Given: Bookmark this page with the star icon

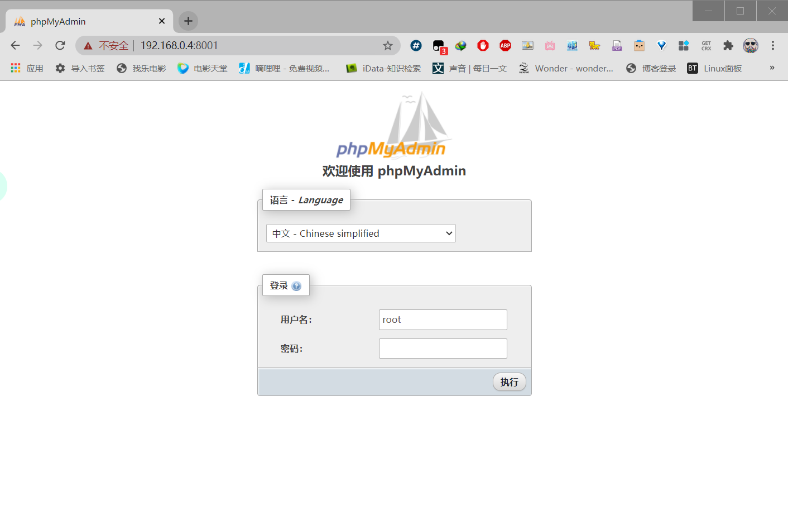Looking at the screenshot, I should point(387,46).
